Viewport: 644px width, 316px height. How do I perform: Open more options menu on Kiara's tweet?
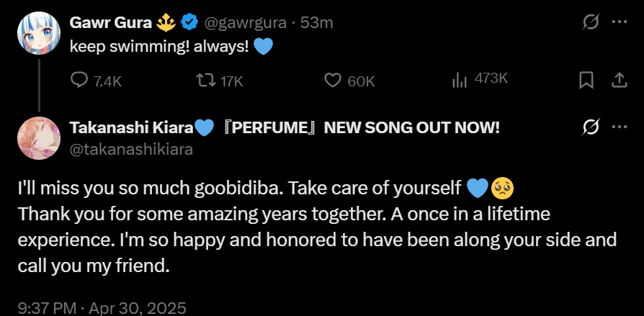tap(618, 127)
